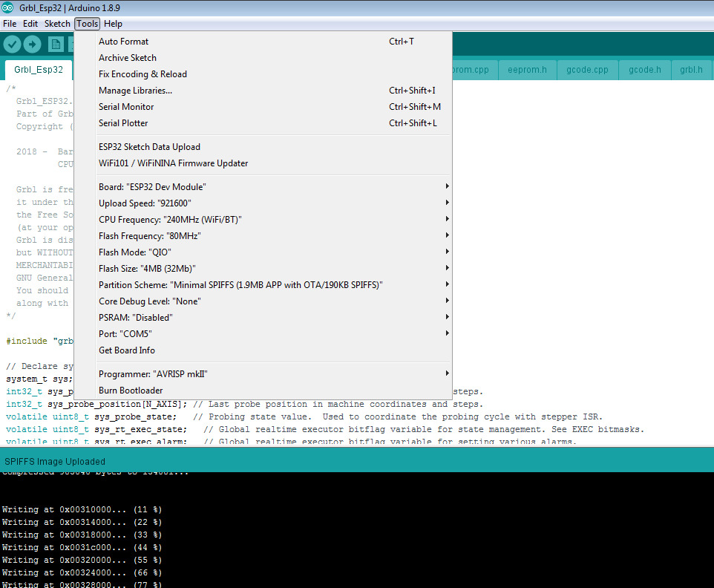Launch the Serial Monitor
The width and height of the screenshot is (714, 588).
click(263, 107)
